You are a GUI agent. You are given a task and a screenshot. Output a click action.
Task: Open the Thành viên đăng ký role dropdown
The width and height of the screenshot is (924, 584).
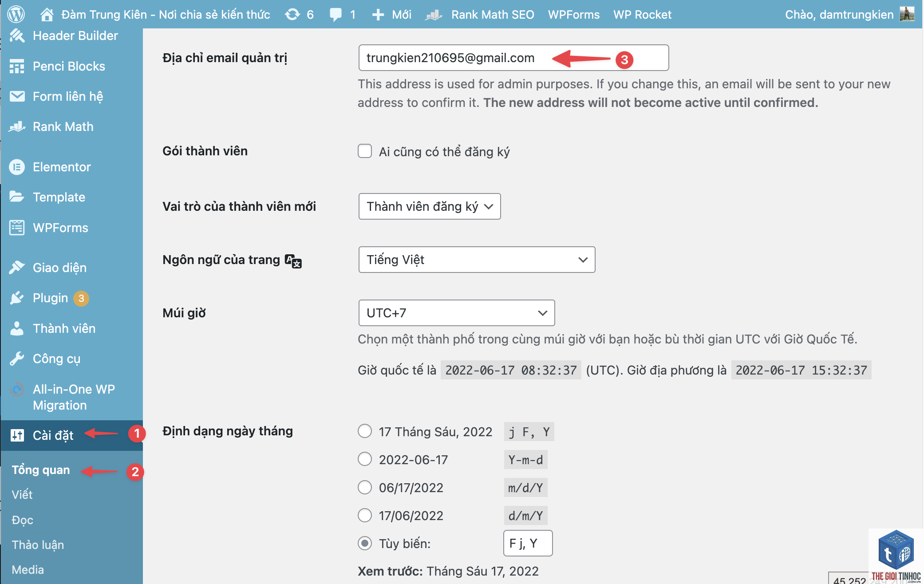coord(430,206)
